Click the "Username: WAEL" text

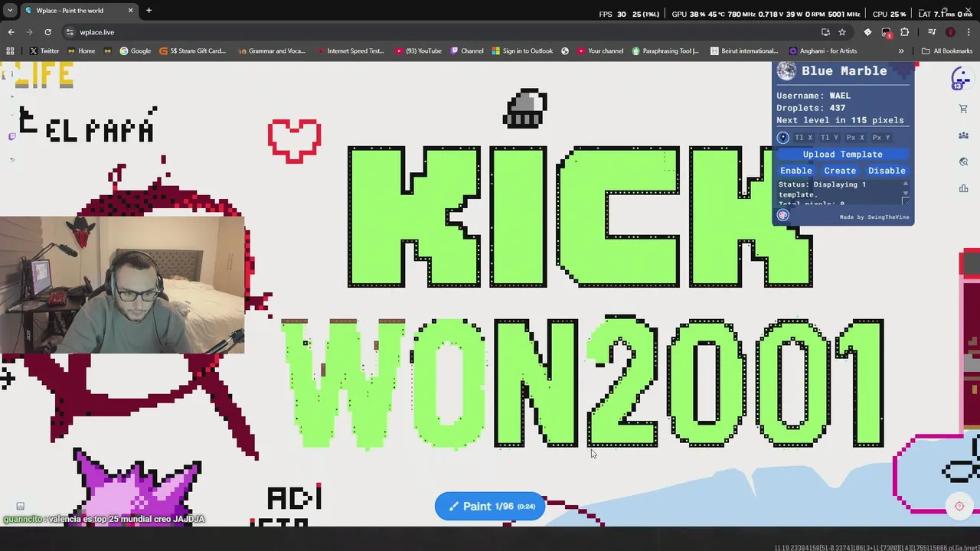click(x=813, y=96)
